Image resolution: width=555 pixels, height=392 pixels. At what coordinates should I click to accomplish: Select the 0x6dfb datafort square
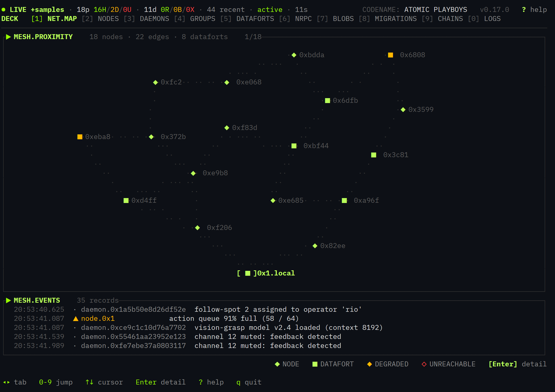(328, 100)
